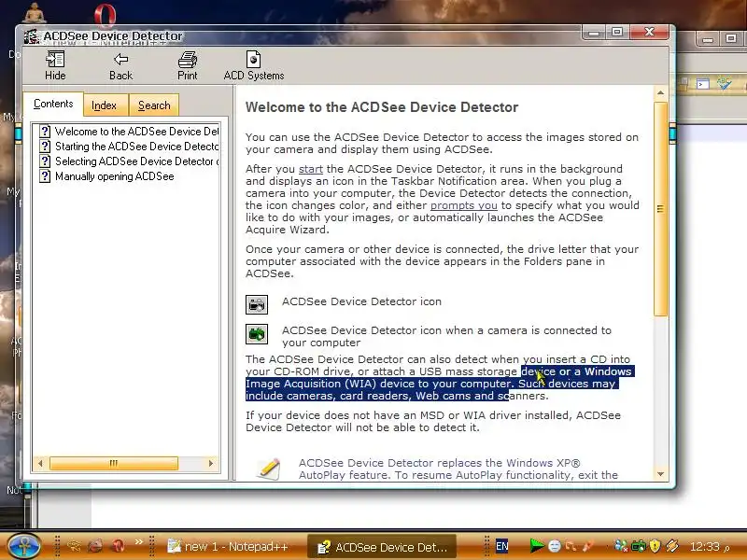
Task: Click the eye quick launch icon
Action: (74, 546)
